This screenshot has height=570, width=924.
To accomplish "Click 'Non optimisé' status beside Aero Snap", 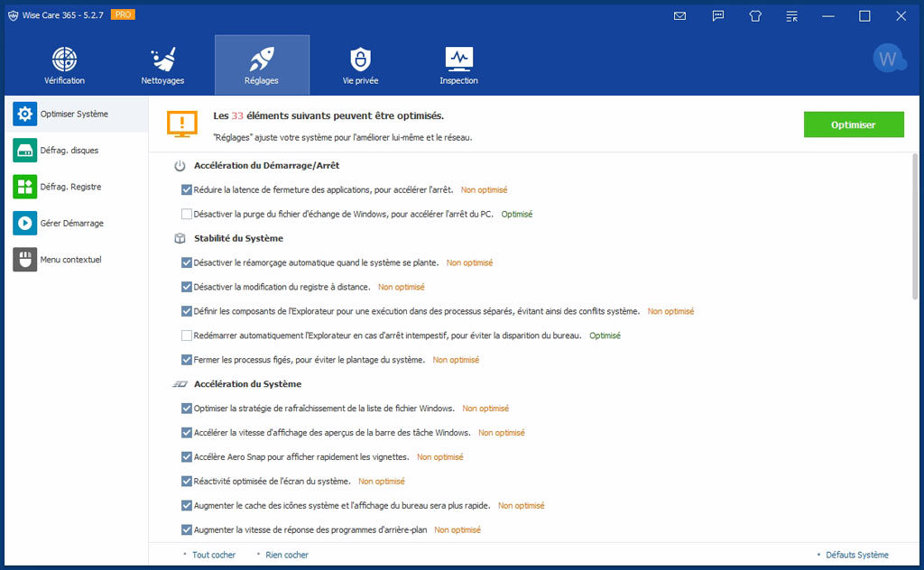I will point(439,457).
